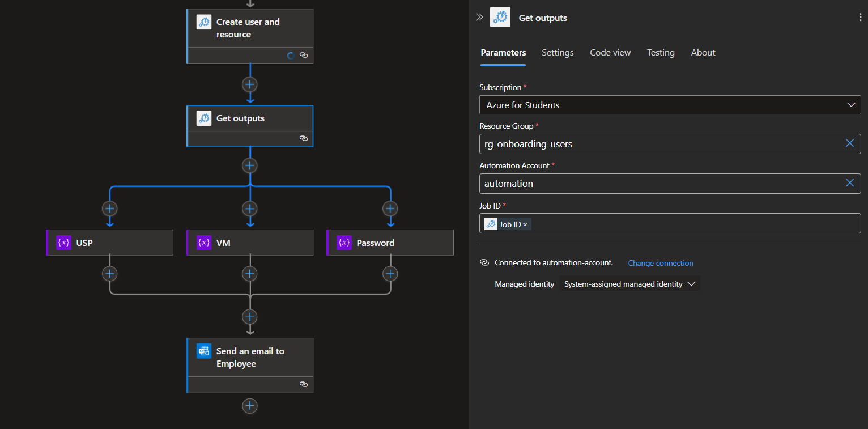
Task: Remove the Job ID dynamic content token
Action: (x=525, y=225)
